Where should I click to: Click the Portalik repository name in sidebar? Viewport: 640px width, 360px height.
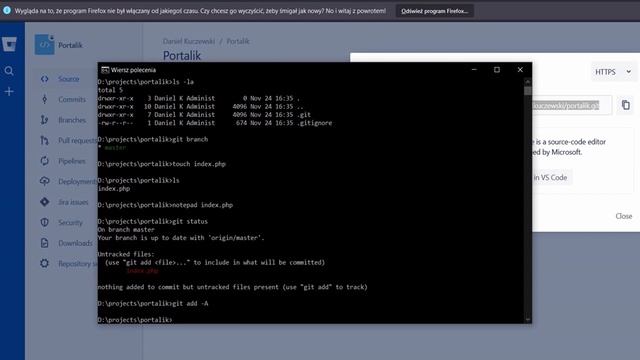tap(70, 45)
